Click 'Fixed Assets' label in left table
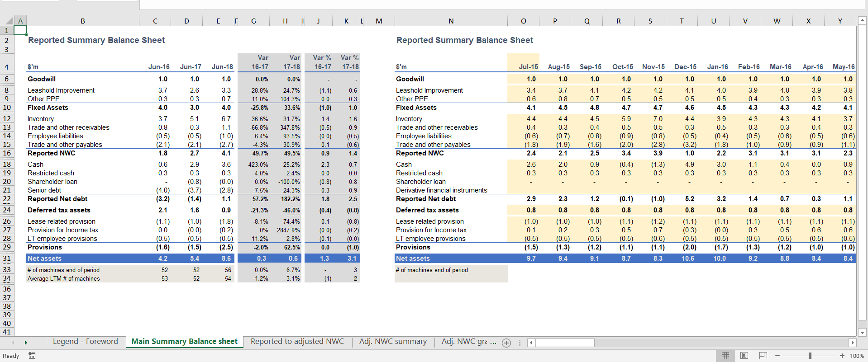Image resolution: width=868 pixels, height=362 pixels. pos(48,108)
